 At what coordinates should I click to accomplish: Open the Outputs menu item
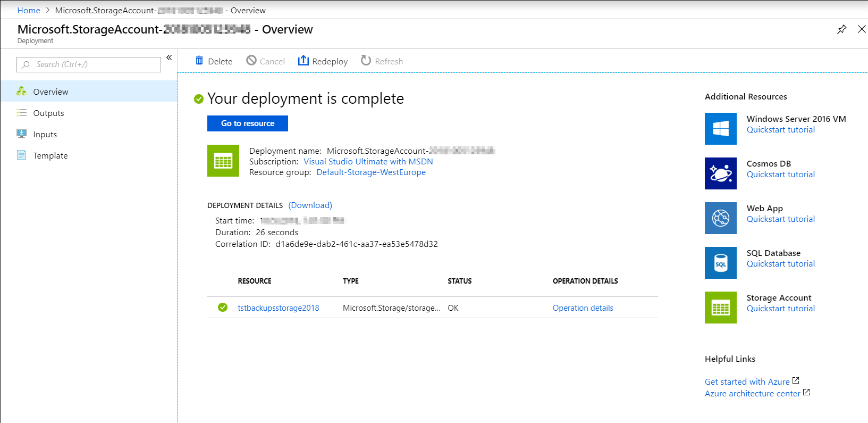[x=88, y=113]
